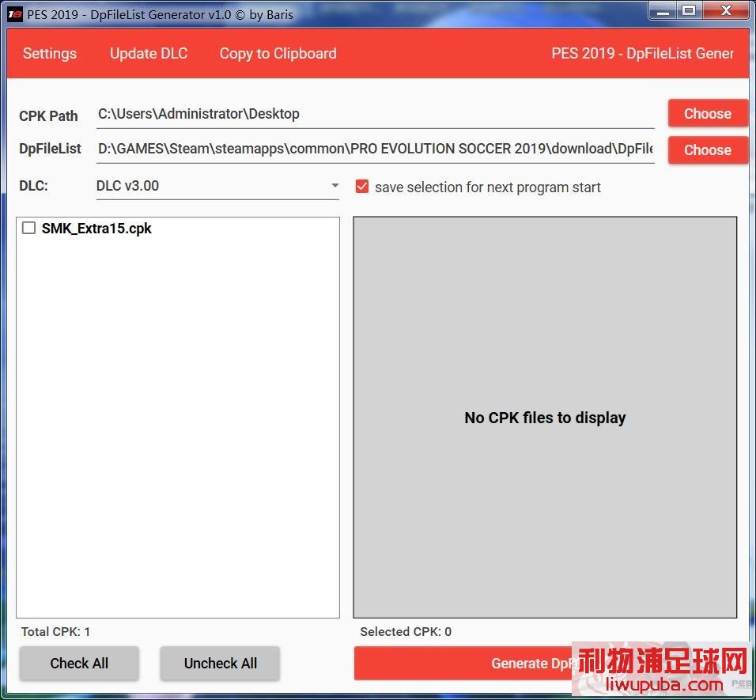The height and width of the screenshot is (700, 756).
Task: Open the Settings menu
Action: pos(50,54)
